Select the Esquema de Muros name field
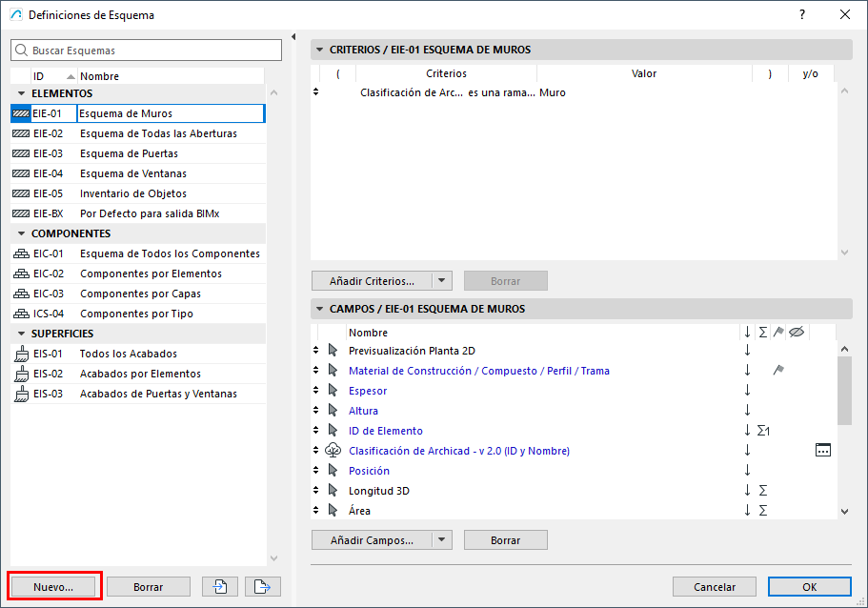The width and height of the screenshot is (868, 608). [171, 113]
